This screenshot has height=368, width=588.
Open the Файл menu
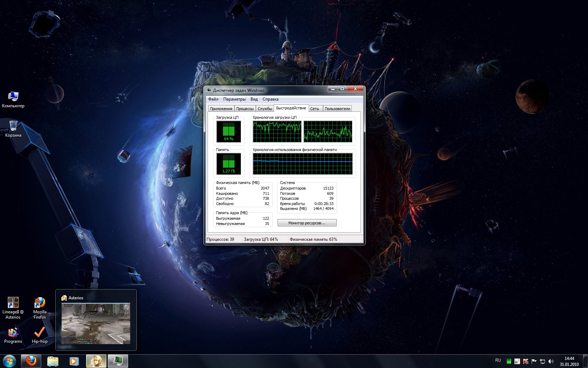(x=213, y=99)
